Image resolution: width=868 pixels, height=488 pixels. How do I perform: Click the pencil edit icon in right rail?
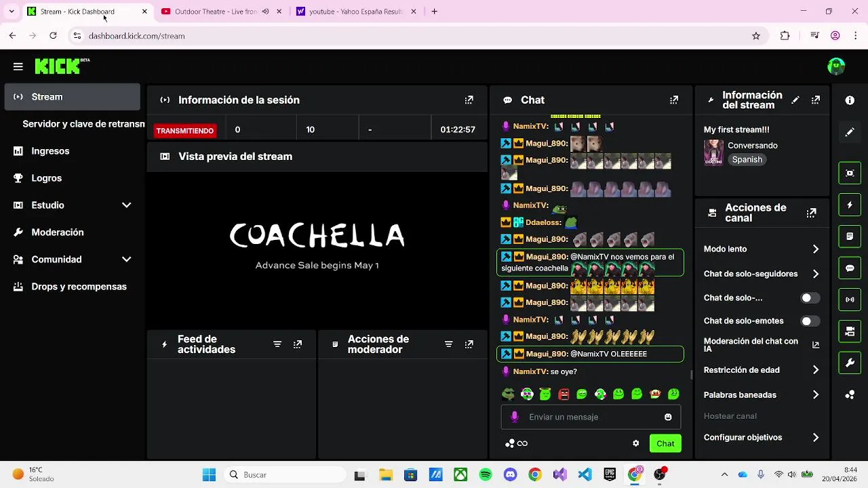coord(850,132)
